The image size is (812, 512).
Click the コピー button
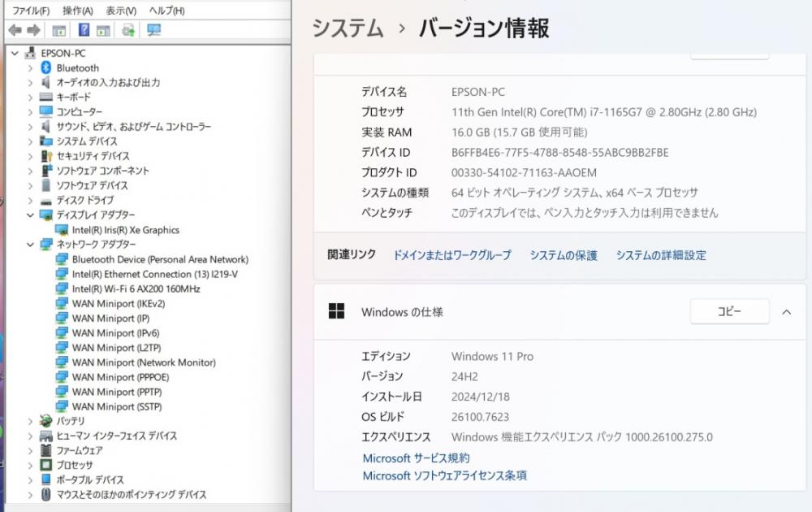[x=729, y=311]
